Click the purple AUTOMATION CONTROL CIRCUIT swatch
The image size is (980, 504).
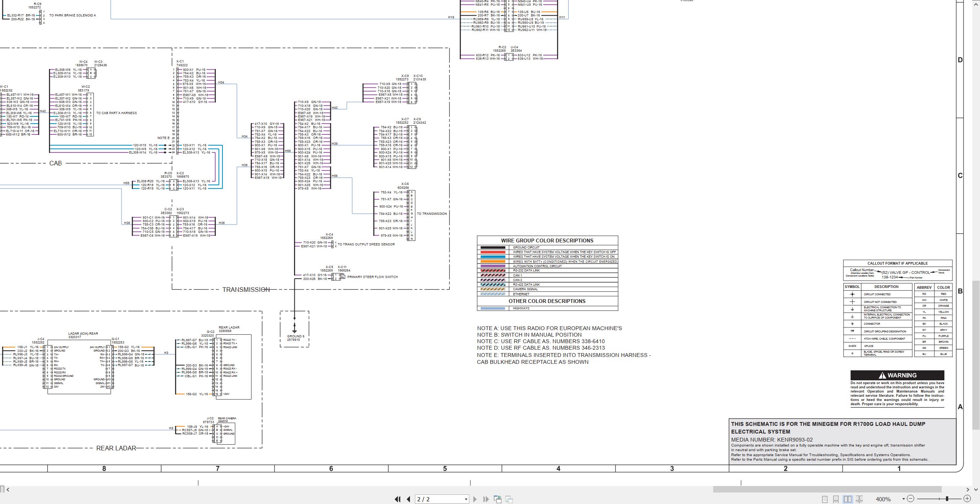(x=493, y=266)
